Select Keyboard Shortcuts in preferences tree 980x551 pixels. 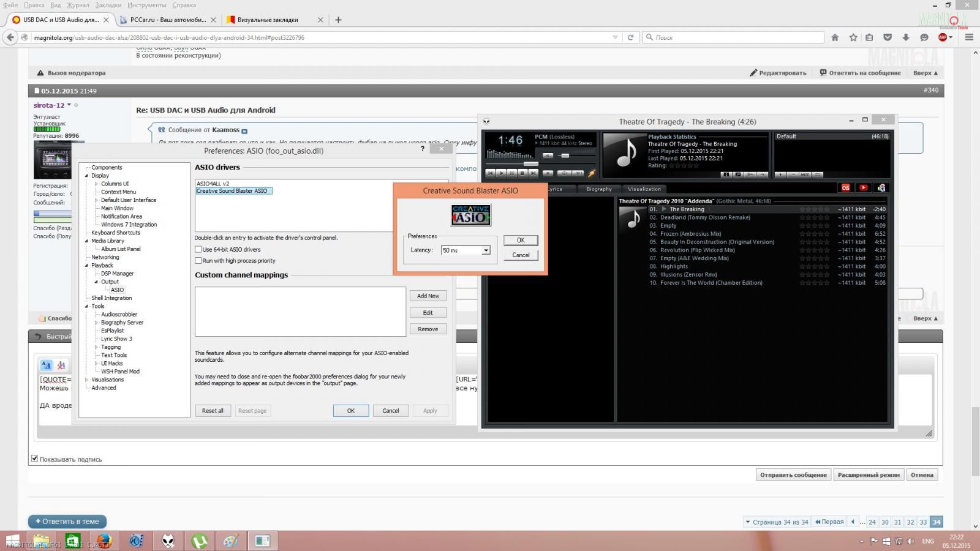(x=116, y=233)
